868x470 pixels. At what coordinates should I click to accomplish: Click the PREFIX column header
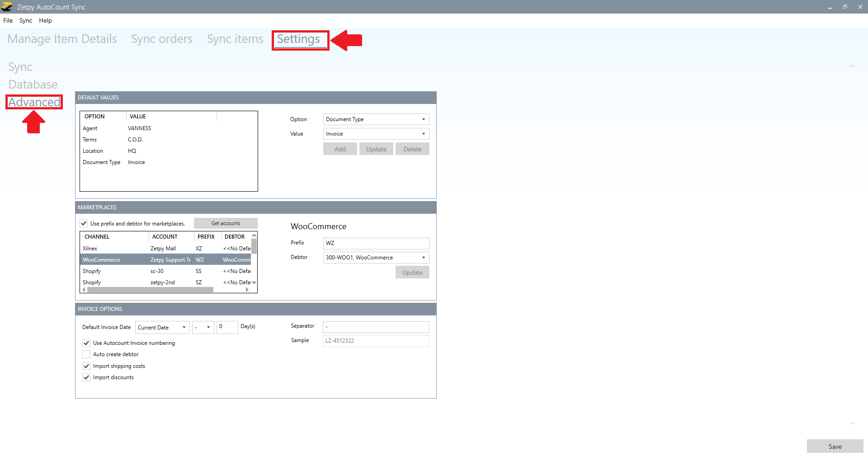point(208,237)
